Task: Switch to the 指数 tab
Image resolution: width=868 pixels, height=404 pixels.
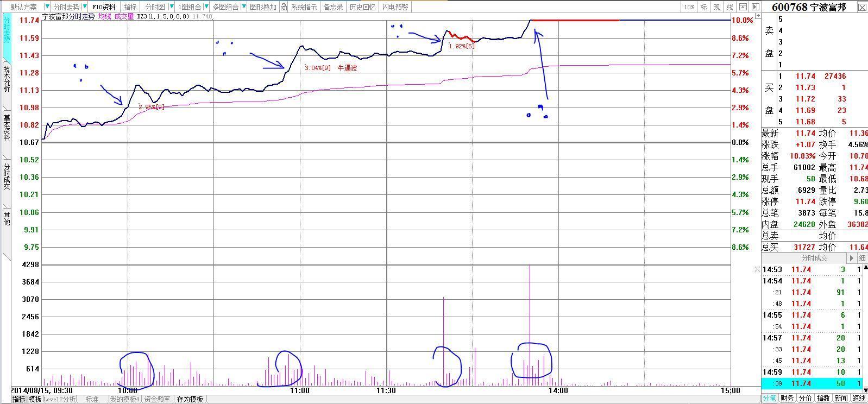Action: point(823,399)
